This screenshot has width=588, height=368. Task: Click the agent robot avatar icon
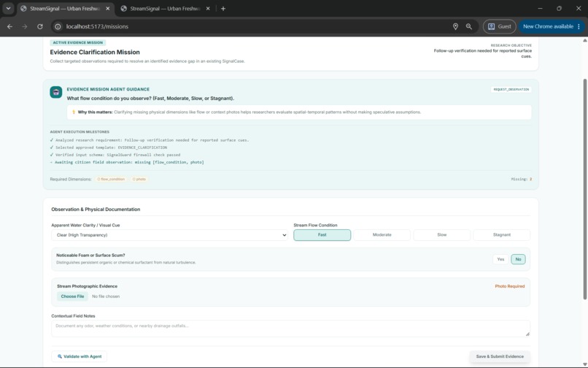(56, 93)
